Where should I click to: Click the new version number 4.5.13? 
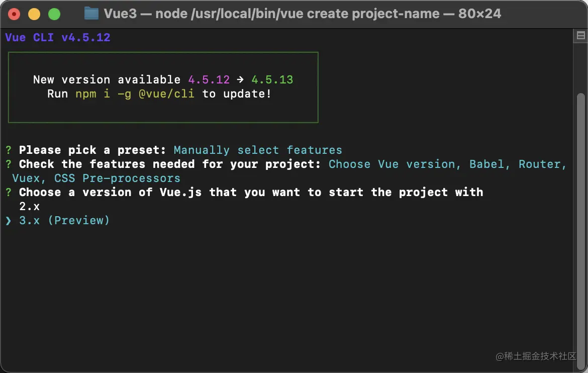[x=272, y=80]
